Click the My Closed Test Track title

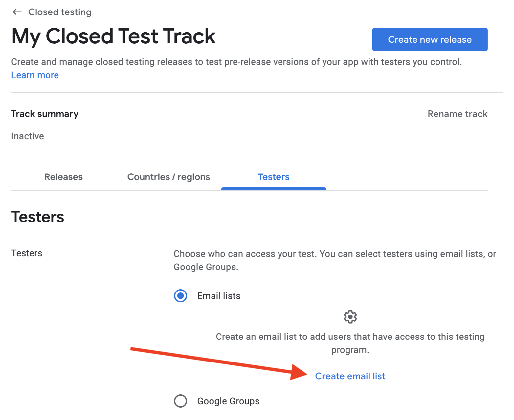[x=113, y=36]
